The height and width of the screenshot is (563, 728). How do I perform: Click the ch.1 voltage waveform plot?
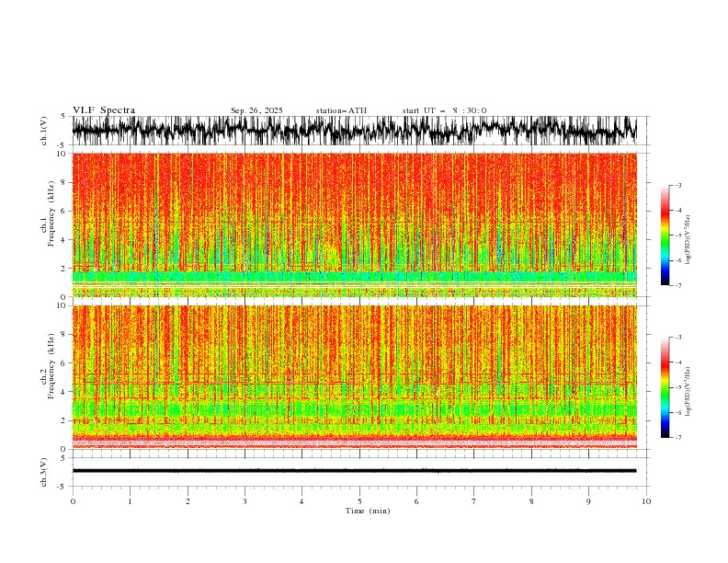(354, 131)
